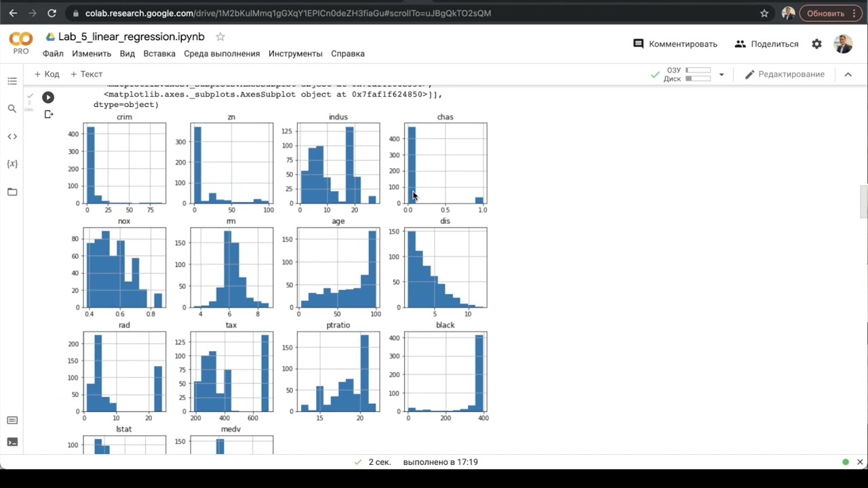This screenshot has width=868, height=488.
Task: Open Colab settings gear
Action: 816,43
